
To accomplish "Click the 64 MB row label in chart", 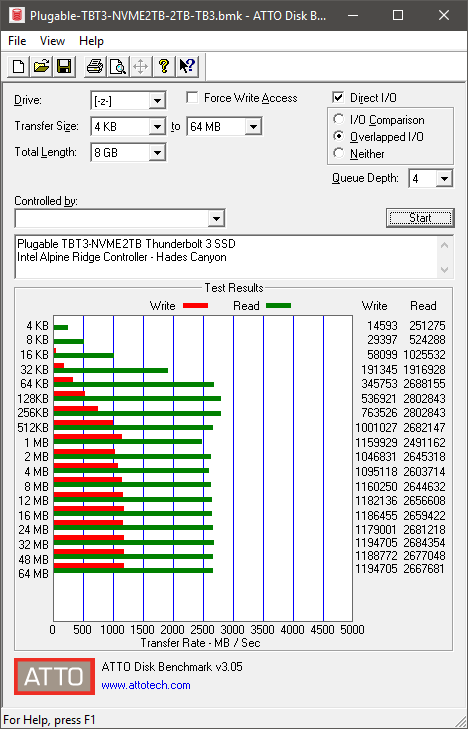I will point(33,574).
